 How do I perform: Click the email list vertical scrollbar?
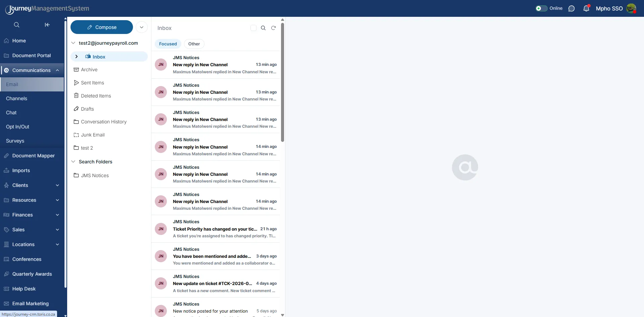(x=282, y=82)
